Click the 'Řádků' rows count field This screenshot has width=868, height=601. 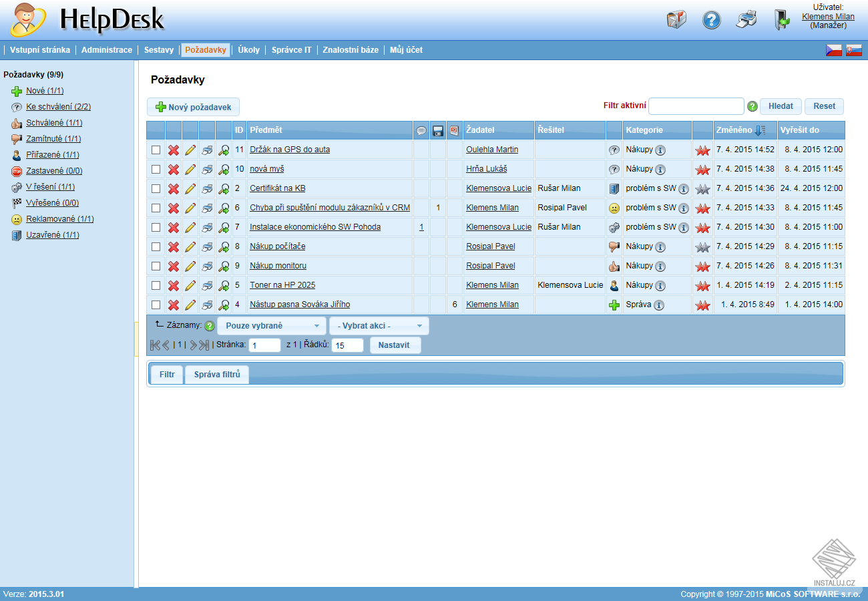[347, 345]
